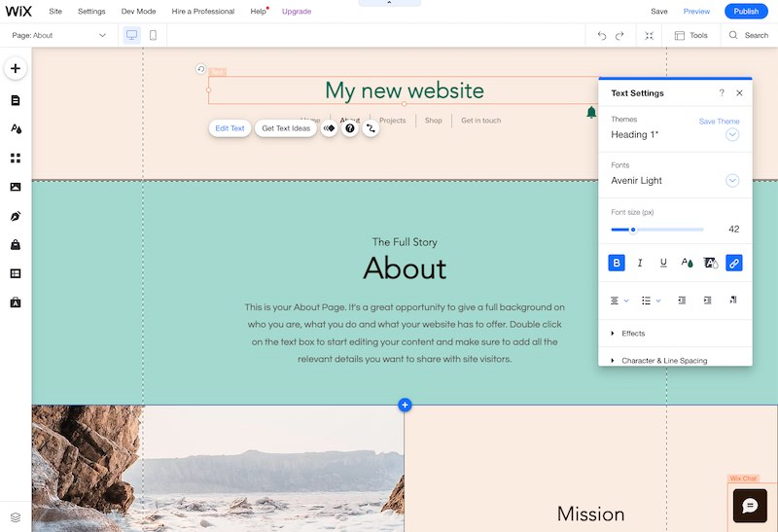
Task: Click the Wix Chat bubble icon
Action: point(750,506)
